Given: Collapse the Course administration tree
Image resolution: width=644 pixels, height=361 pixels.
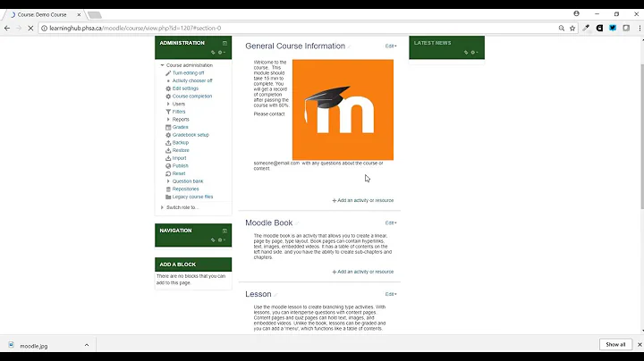Looking at the screenshot, I should 162,65.
